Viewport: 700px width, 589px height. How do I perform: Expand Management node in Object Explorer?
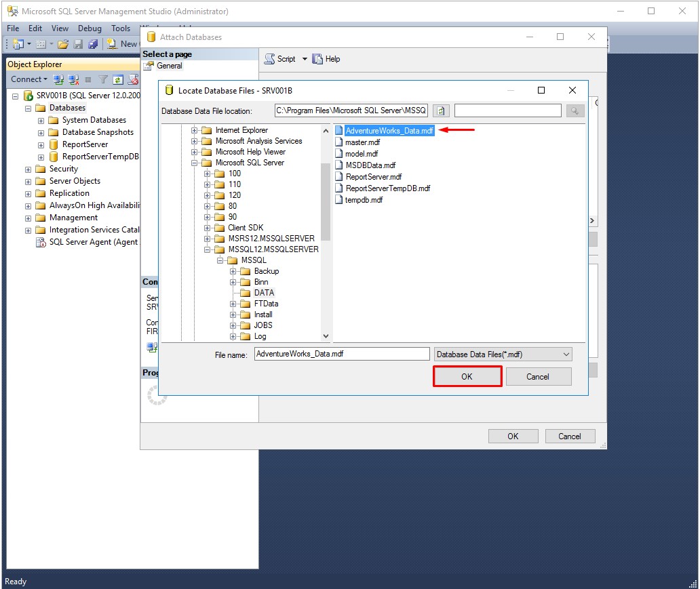28,218
